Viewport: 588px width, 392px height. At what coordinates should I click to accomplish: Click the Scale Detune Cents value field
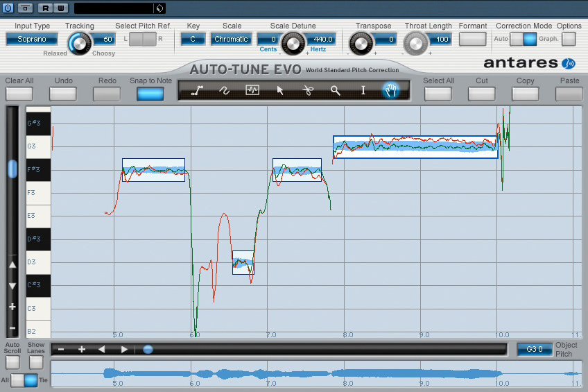[x=269, y=39]
